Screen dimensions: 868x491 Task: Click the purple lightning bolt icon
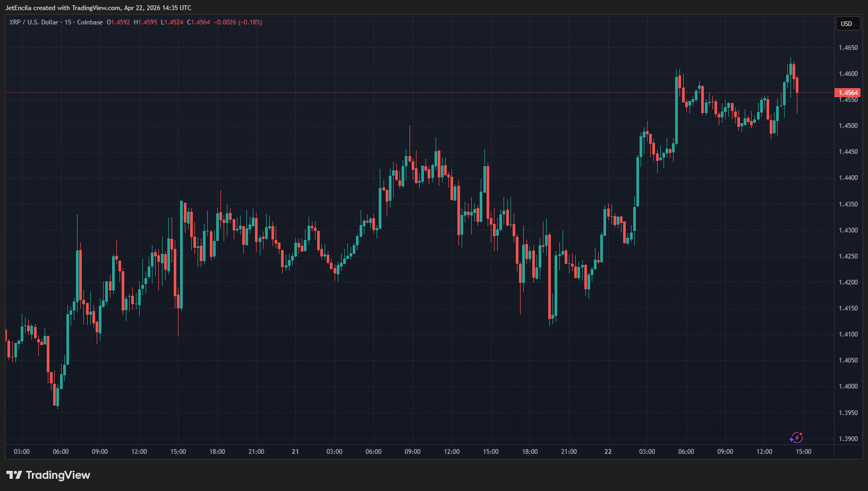(796, 438)
